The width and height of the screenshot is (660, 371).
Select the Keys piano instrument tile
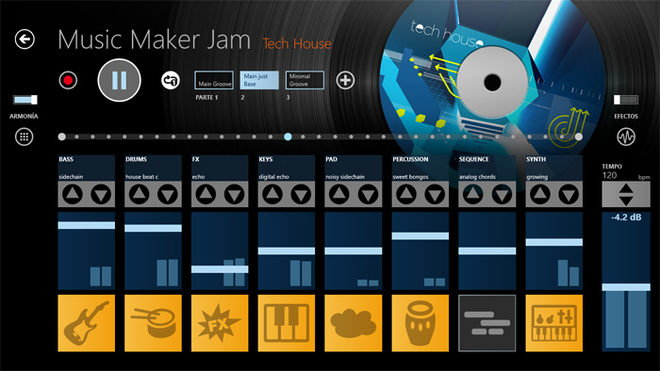(x=286, y=323)
